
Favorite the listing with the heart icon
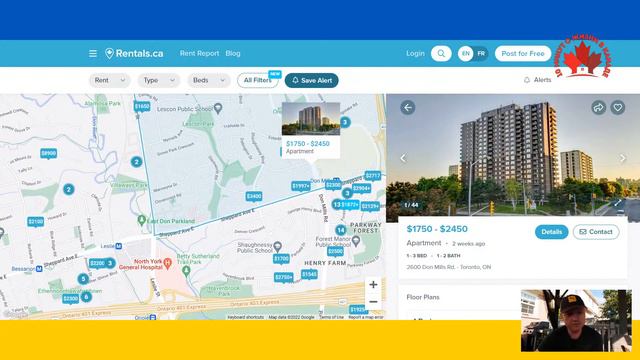(x=618, y=107)
